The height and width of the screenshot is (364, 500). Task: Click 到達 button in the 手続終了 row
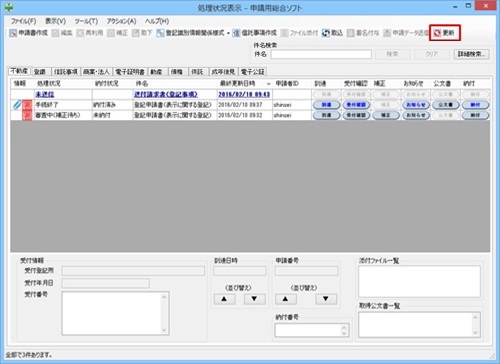pos(326,105)
